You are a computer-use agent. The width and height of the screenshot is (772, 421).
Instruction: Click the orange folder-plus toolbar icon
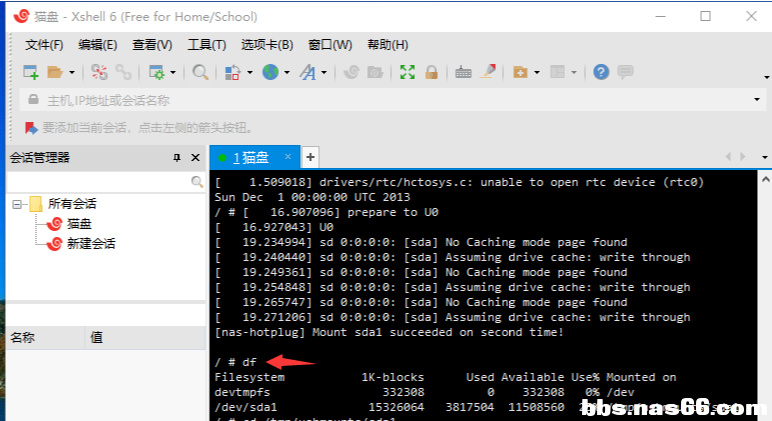tap(520, 72)
